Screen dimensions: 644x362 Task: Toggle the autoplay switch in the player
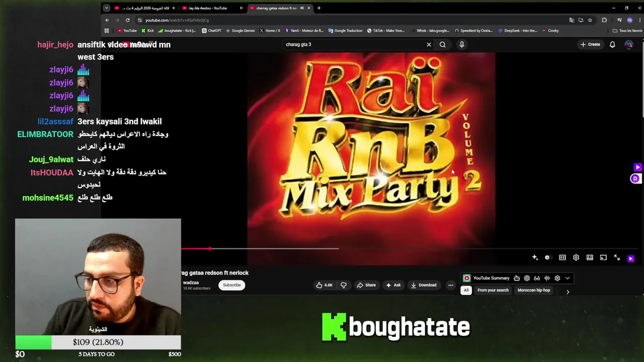[x=547, y=257]
